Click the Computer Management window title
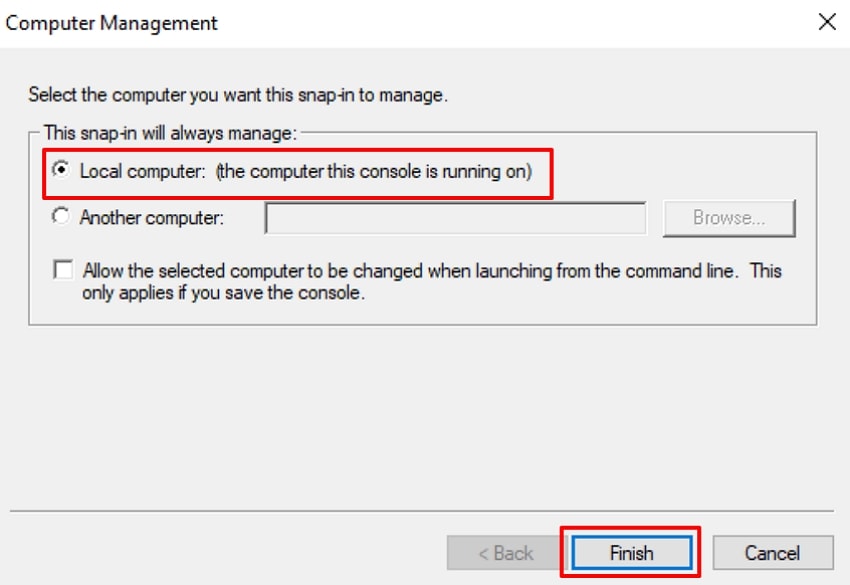 point(112,22)
